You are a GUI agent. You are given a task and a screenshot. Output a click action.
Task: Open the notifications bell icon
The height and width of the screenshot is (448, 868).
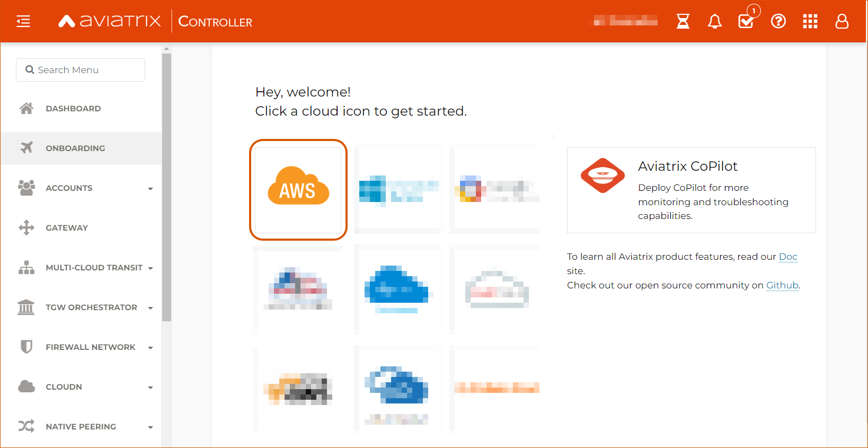tap(715, 21)
